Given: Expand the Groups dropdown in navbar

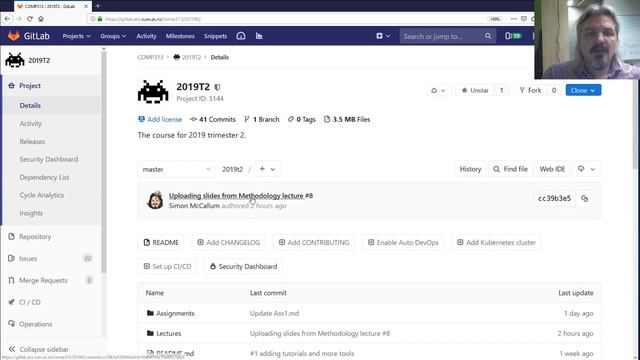Looking at the screenshot, I should [113, 36].
